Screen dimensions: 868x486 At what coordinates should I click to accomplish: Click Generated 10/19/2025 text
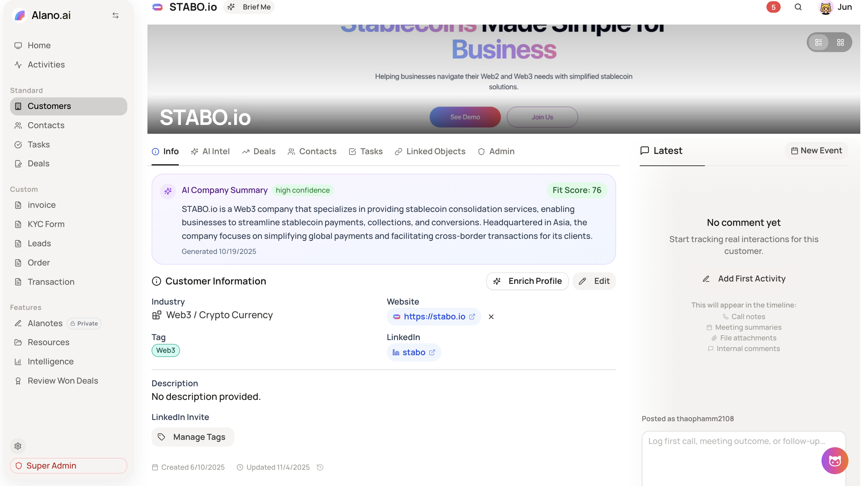point(219,251)
